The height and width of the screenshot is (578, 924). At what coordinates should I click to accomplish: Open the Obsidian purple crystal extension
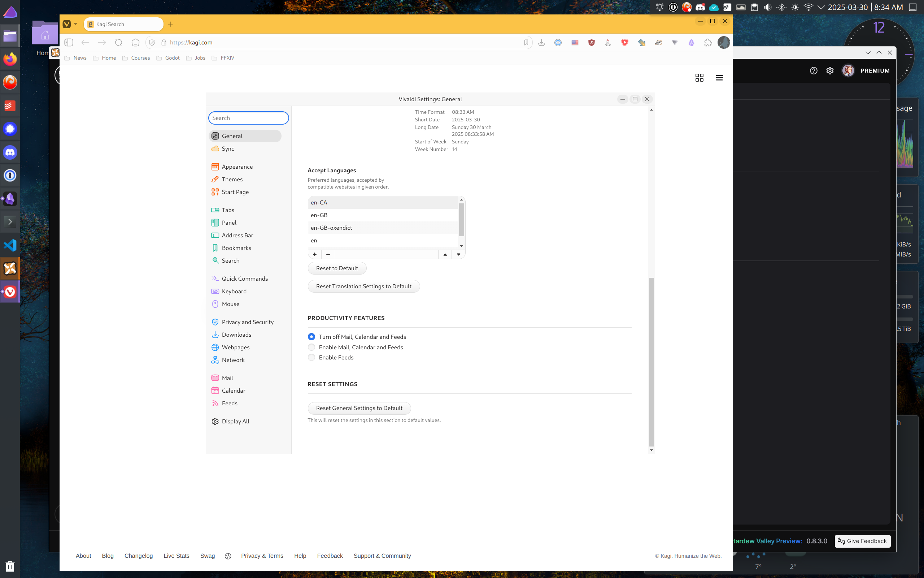tap(692, 42)
